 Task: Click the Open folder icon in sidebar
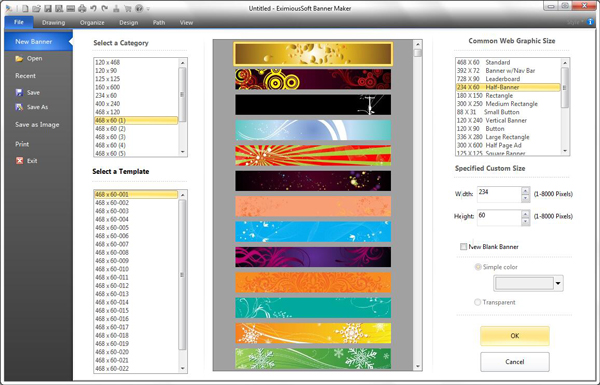19,59
